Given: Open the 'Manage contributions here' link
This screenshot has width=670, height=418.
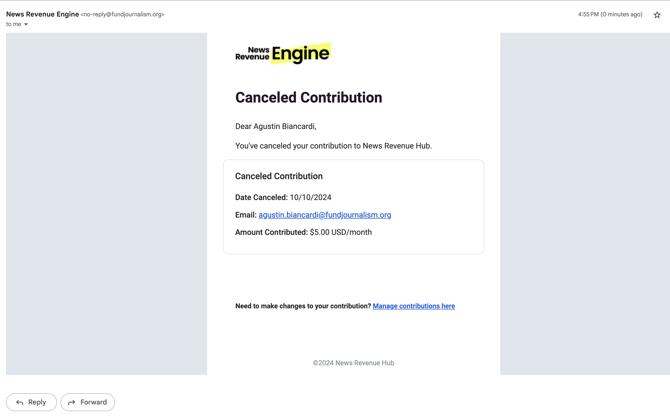Looking at the screenshot, I should tap(414, 306).
